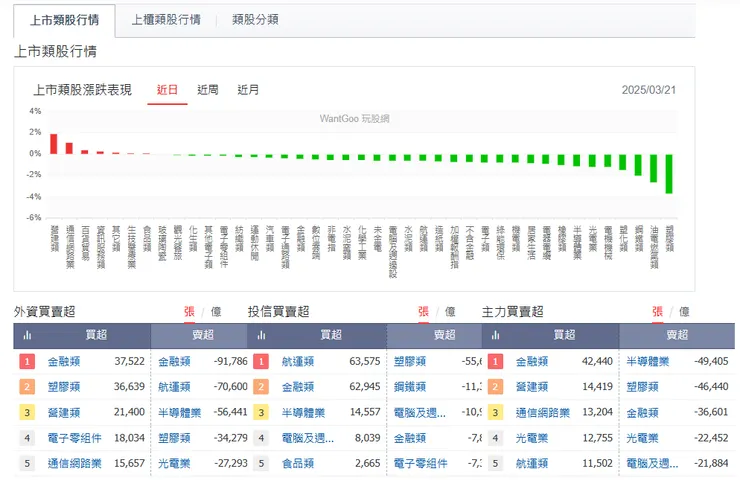Open the 類股分類 tab
This screenshot has width=740, height=486.
(x=255, y=20)
